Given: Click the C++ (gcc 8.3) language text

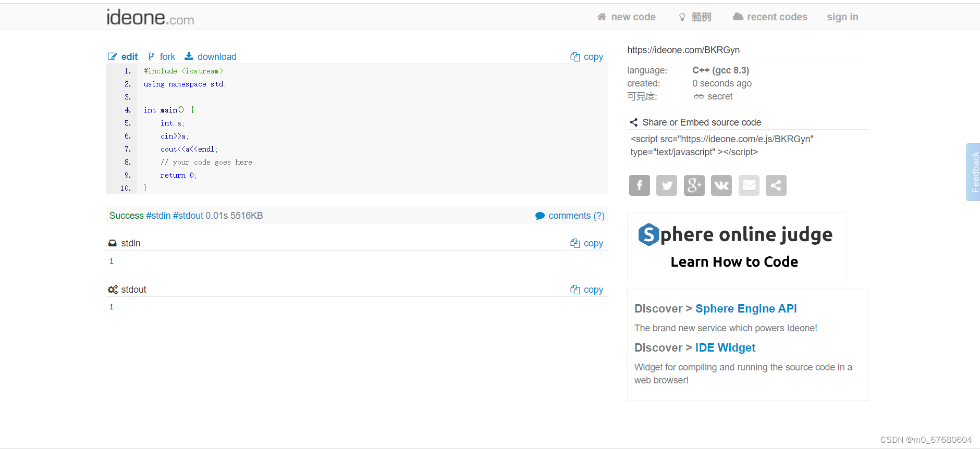Looking at the screenshot, I should tap(721, 70).
